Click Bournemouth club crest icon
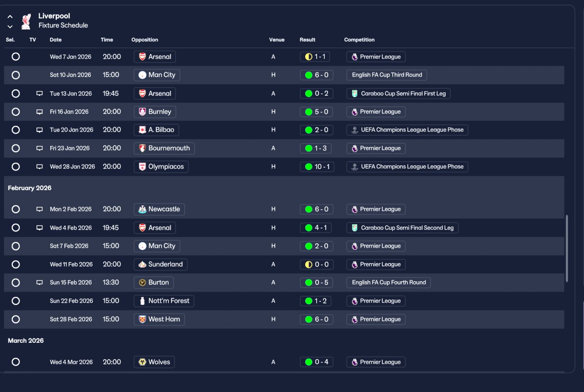The image size is (584, 392). (142, 148)
